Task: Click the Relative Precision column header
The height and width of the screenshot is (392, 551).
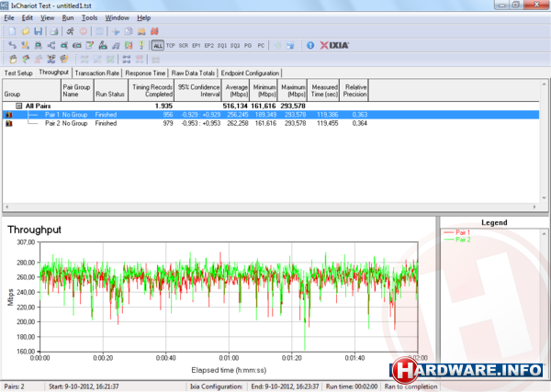Action: [354, 91]
